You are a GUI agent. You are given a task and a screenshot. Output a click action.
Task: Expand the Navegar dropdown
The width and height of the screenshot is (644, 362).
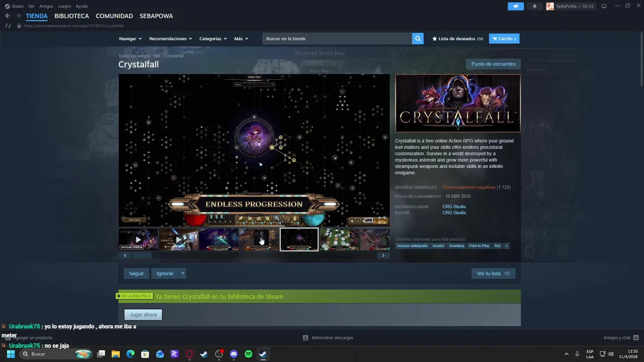tap(130, 39)
